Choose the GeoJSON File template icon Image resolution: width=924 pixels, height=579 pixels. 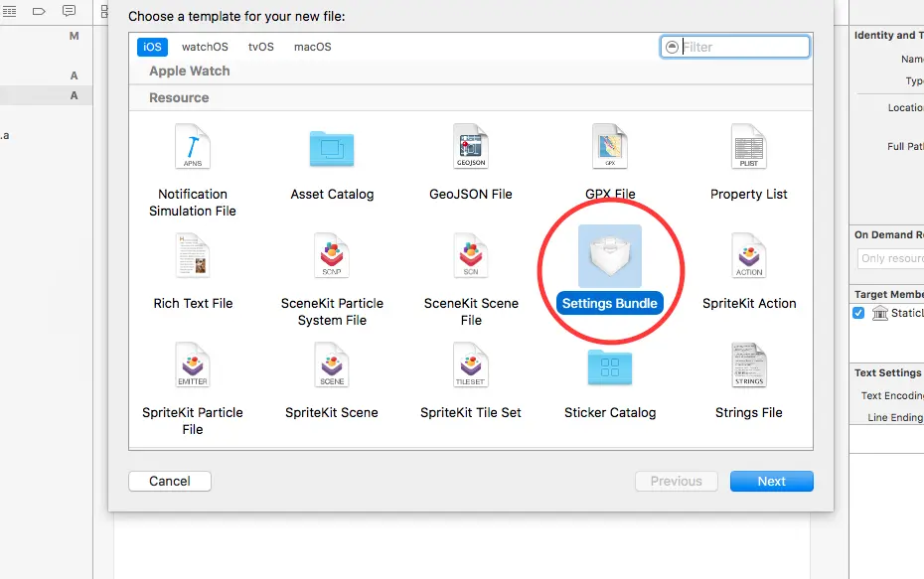[471, 146]
